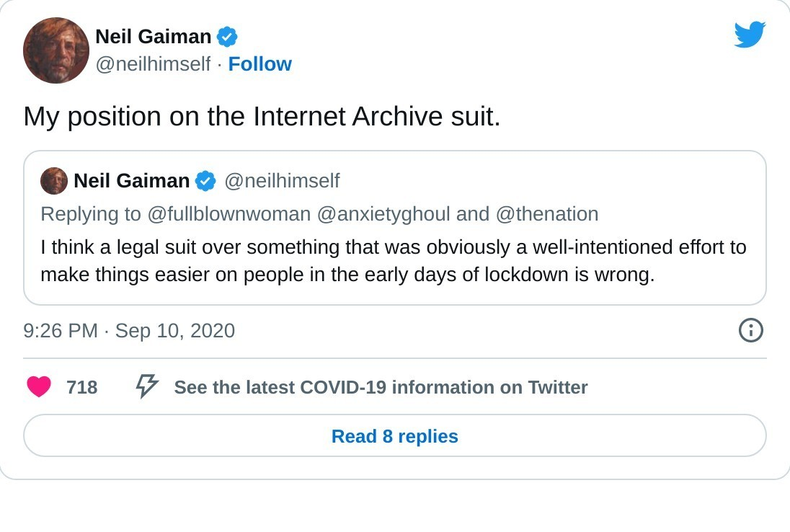This screenshot has width=790, height=532.
Task: Click the heart like icon
Action: click(39, 387)
